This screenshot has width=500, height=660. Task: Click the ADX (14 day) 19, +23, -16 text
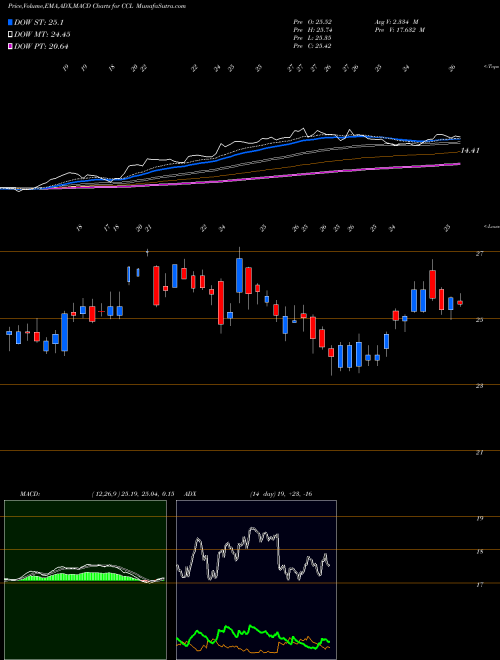pyautogui.click(x=281, y=494)
